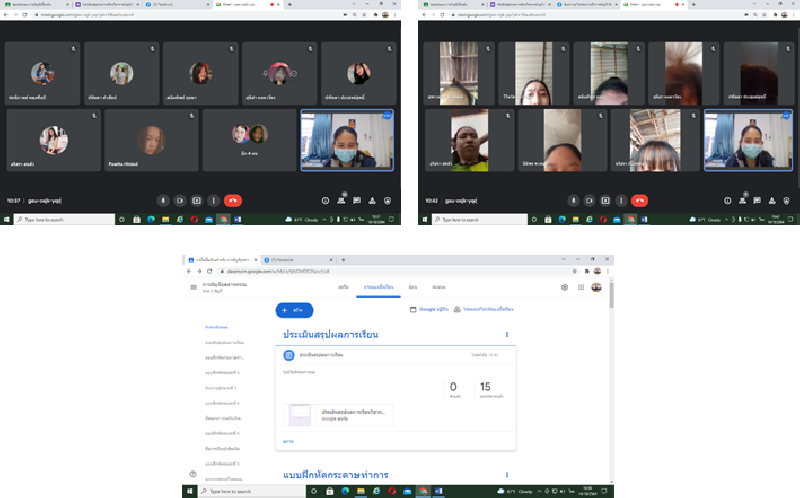
Task: Hang up the call in the left Meet window
Action: (232, 200)
